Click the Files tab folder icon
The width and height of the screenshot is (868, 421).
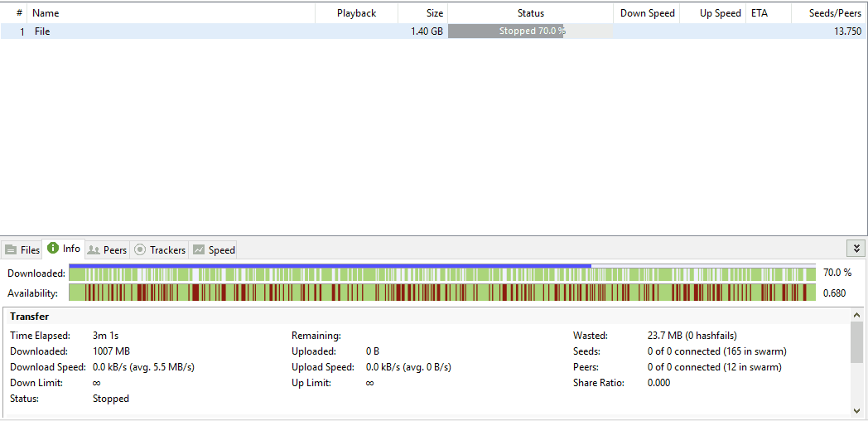11,250
